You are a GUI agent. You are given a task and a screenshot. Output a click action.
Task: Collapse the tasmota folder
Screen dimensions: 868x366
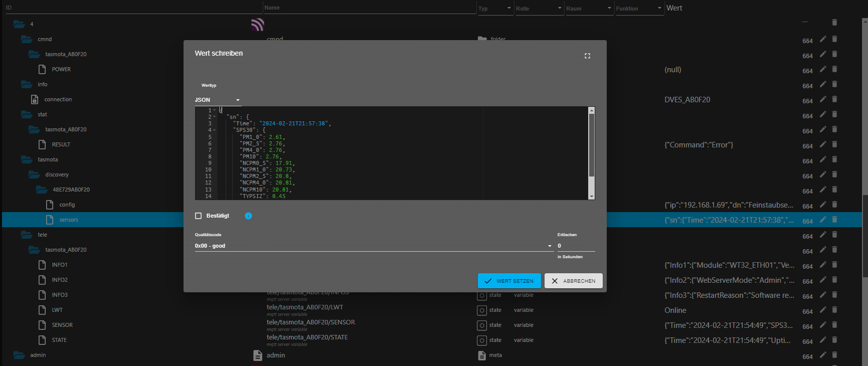tap(27, 159)
